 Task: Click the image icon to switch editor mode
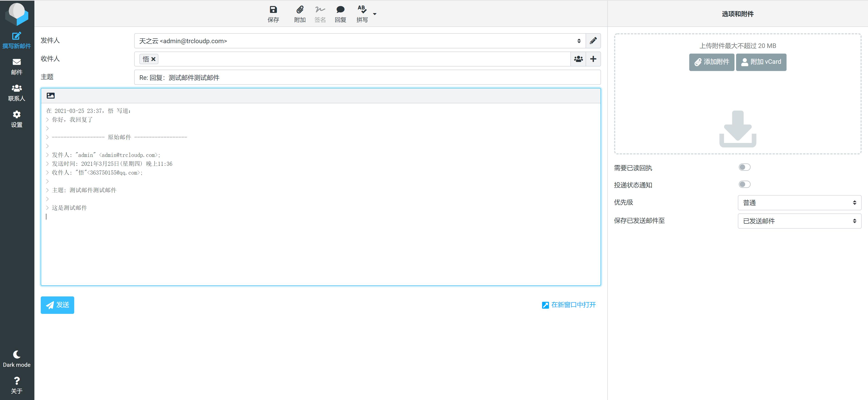coord(50,96)
